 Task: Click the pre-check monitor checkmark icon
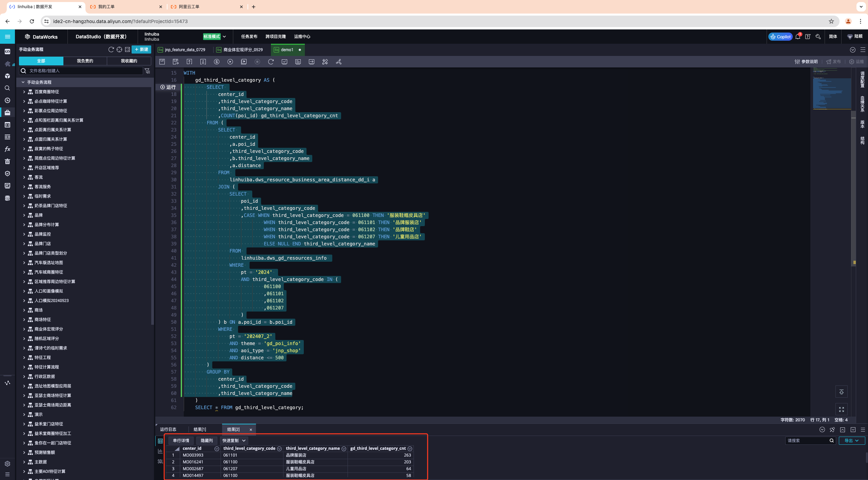pyautogui.click(x=284, y=62)
